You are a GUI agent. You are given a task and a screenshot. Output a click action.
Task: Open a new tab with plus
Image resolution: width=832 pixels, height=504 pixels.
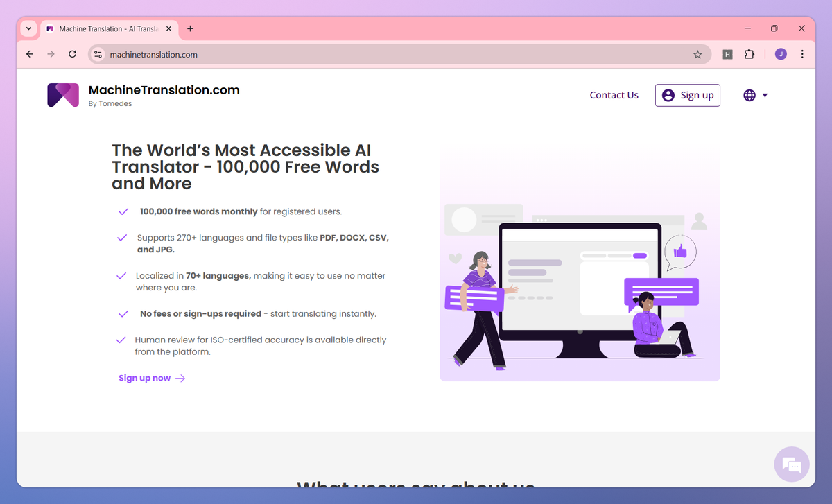191,28
